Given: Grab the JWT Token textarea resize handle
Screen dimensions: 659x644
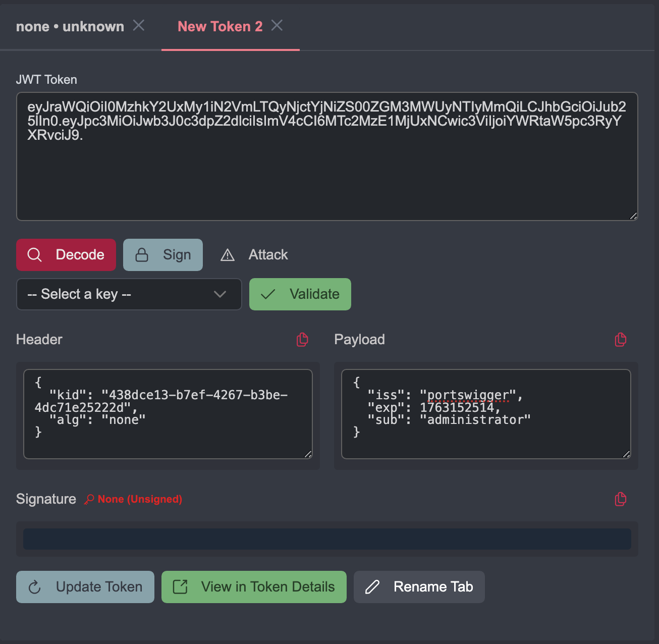Looking at the screenshot, I should click(633, 216).
